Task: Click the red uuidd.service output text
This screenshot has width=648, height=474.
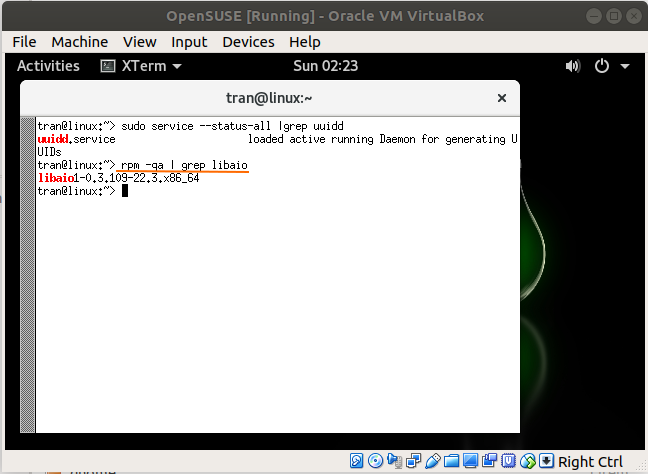Action: click(x=76, y=139)
